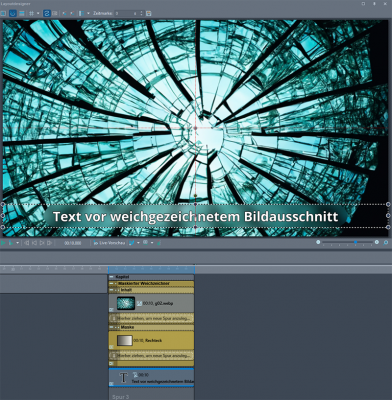Select the g02.webp image thumbnail in timeline

(126, 303)
